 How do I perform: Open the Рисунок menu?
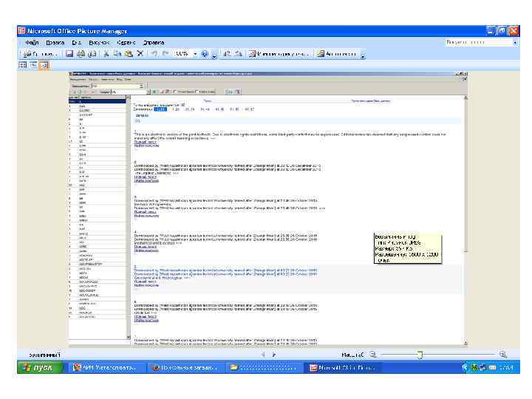(x=99, y=42)
